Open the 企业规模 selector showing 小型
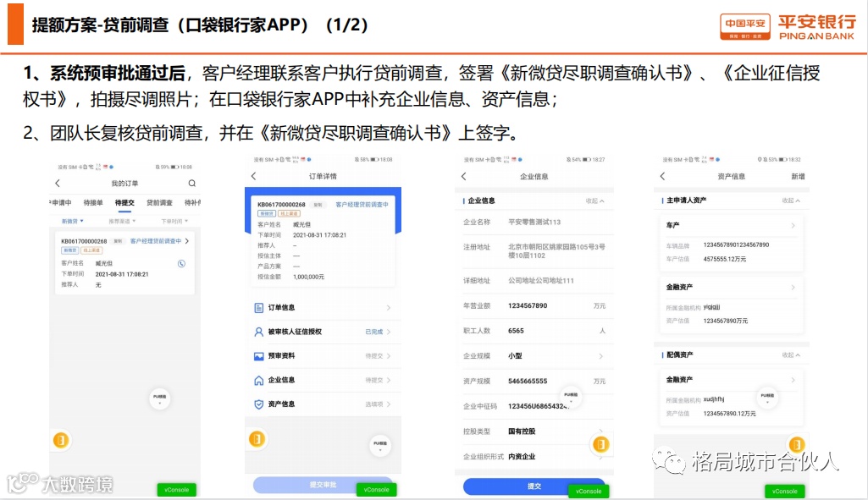The width and height of the screenshot is (868, 500). point(534,356)
